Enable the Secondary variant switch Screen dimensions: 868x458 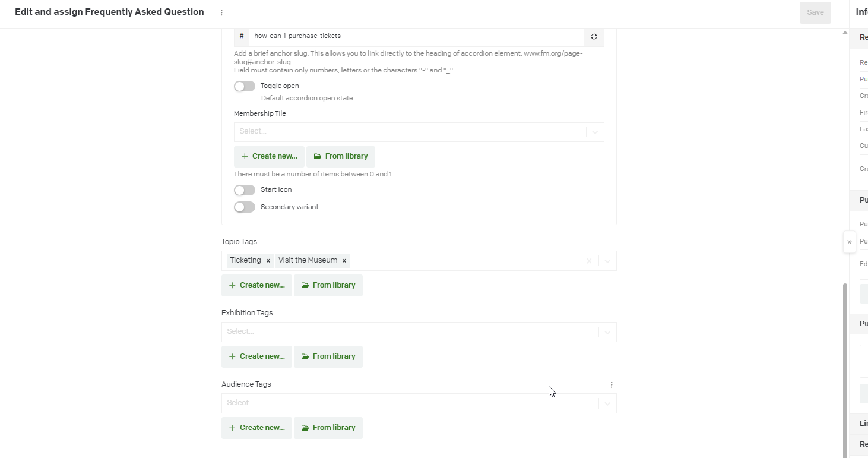(x=245, y=207)
